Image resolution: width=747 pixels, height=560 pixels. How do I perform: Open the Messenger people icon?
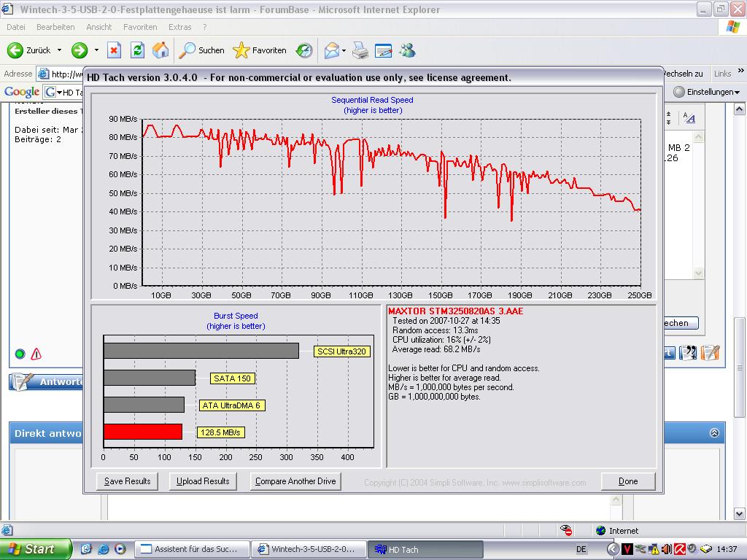(x=407, y=50)
